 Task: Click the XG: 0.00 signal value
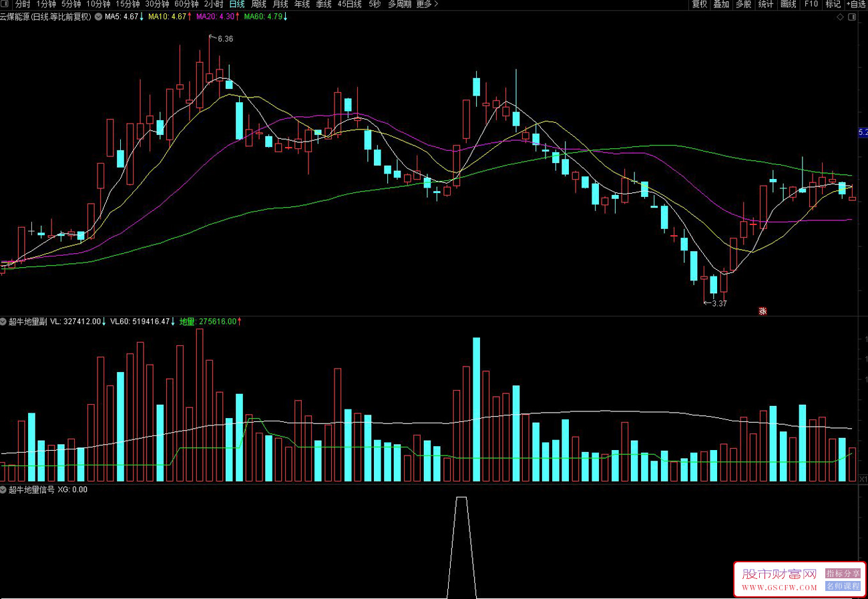tap(72, 489)
